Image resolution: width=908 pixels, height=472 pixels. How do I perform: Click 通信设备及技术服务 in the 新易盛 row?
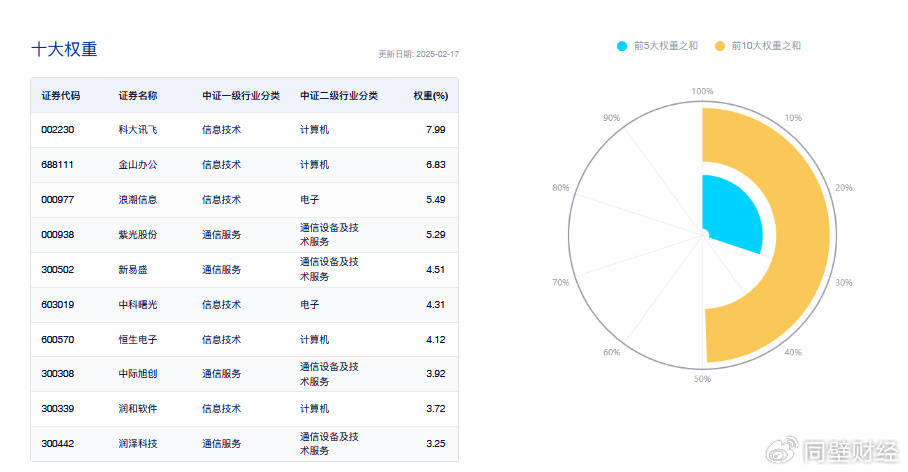329,269
